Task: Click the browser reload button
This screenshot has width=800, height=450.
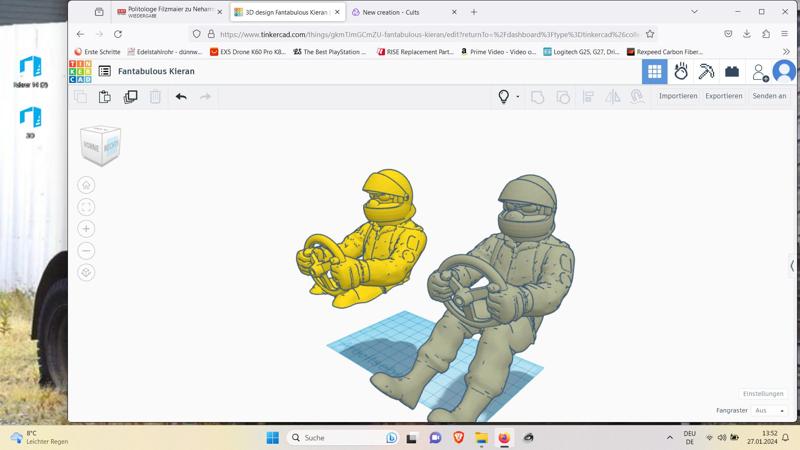Action: click(x=118, y=34)
